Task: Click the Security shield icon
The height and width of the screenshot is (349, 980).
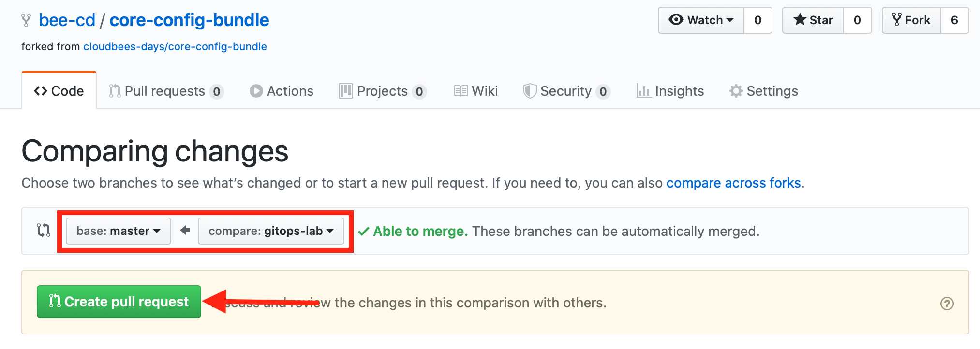Action: coord(530,91)
